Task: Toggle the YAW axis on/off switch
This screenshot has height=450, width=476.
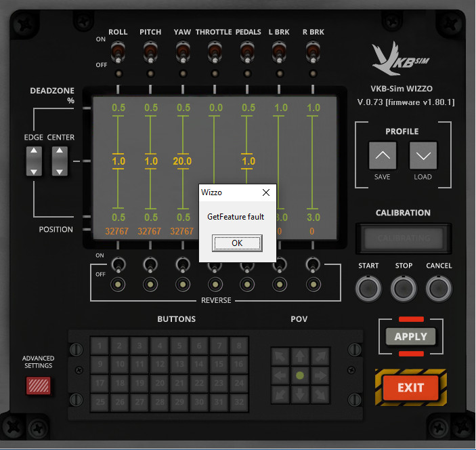Action: coord(183,52)
